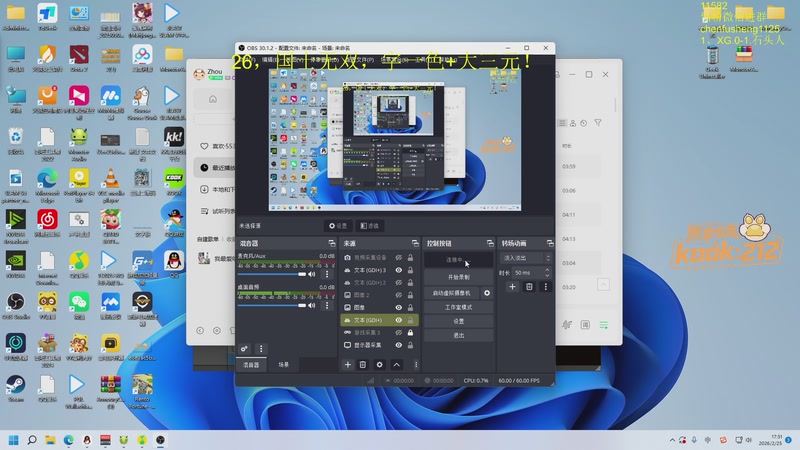800x450 pixels.
Task: Adjust the 麦克风/Aux volume slider
Action: pos(271,274)
